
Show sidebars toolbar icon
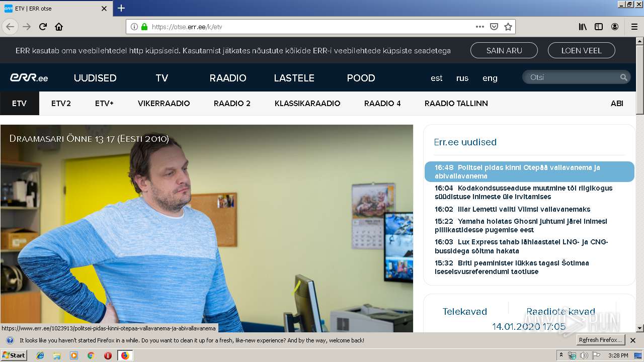click(599, 27)
